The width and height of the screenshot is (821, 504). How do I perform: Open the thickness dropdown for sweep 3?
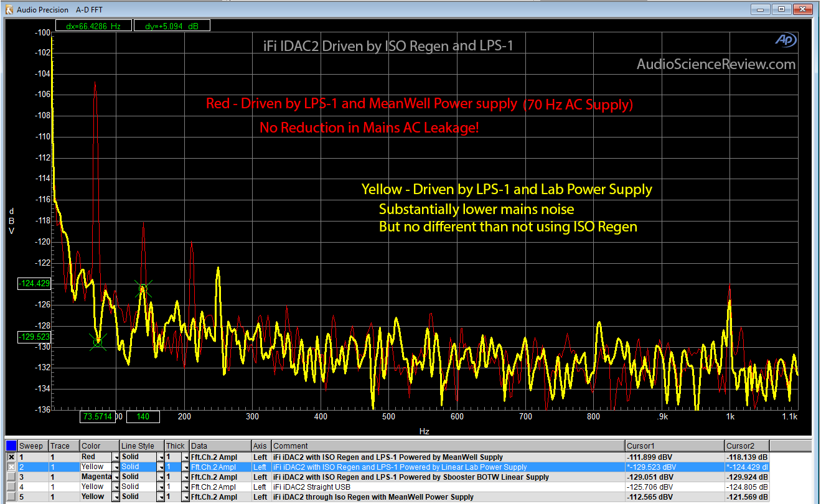pyautogui.click(x=185, y=477)
